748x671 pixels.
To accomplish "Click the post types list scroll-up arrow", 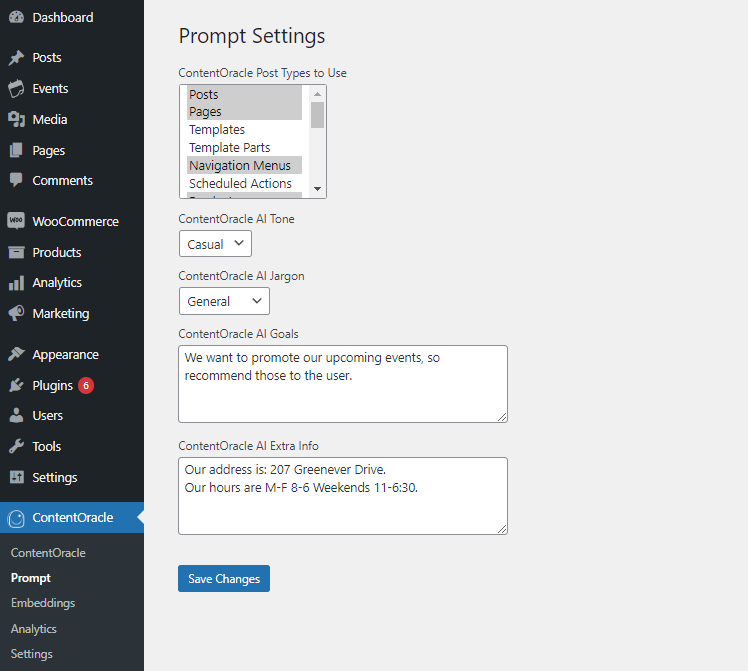I will (x=317, y=94).
